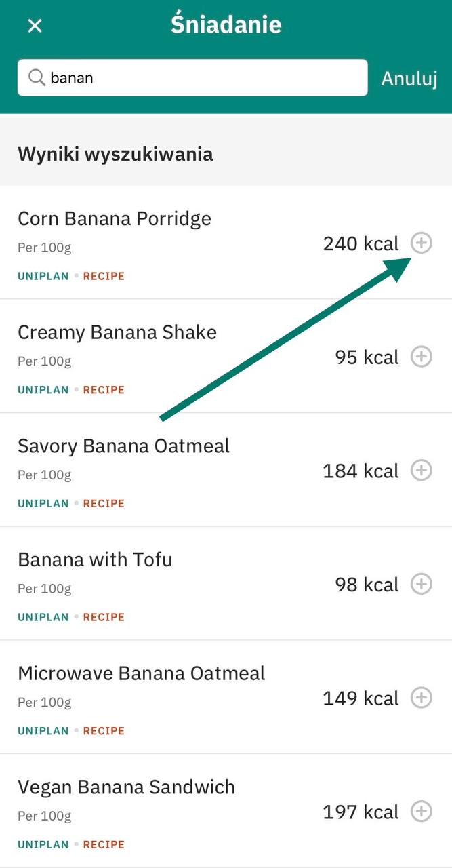This screenshot has height=868, width=452.
Task: Open Vegan Banana Sandwich result
Action: pyautogui.click(x=126, y=787)
